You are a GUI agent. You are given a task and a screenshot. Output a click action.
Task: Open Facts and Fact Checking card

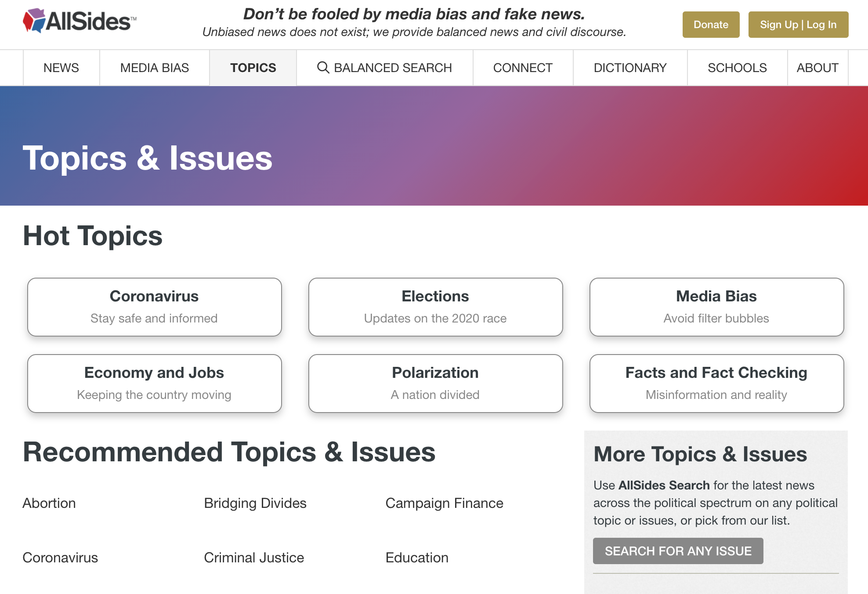[x=716, y=383]
